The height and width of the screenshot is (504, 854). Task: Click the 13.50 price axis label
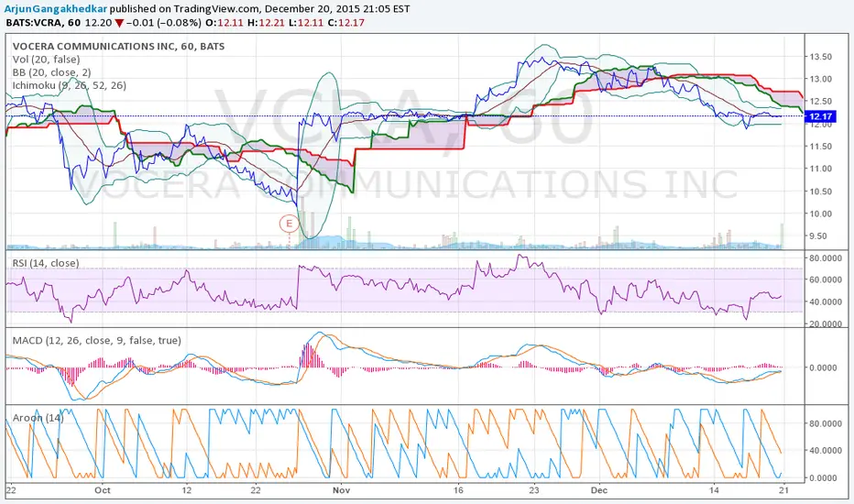point(820,57)
